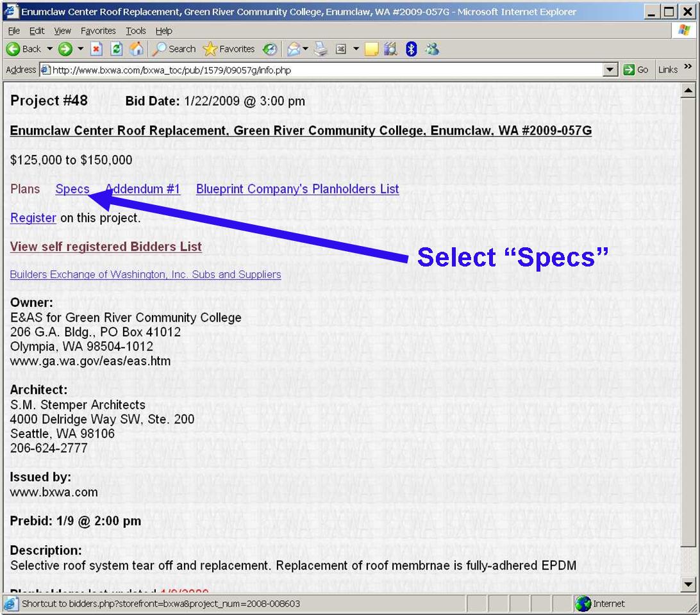Open the Forward history dropdown arrow
The image size is (700, 615).
80,49
